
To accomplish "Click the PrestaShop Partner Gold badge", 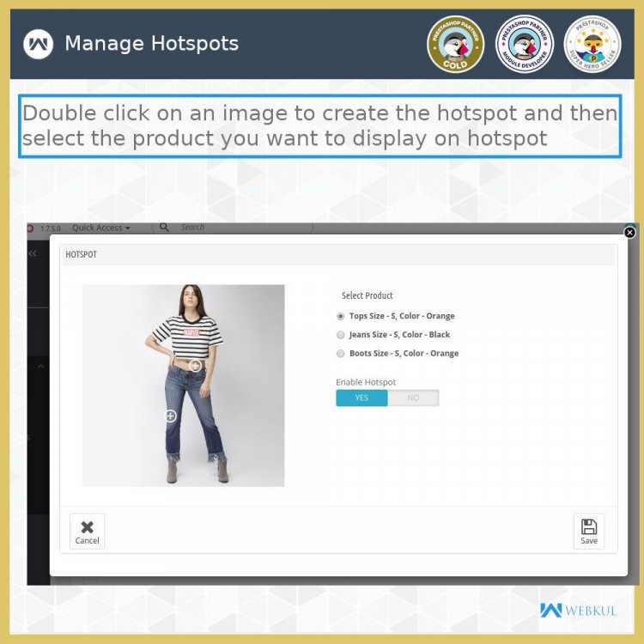I will tap(455, 44).
